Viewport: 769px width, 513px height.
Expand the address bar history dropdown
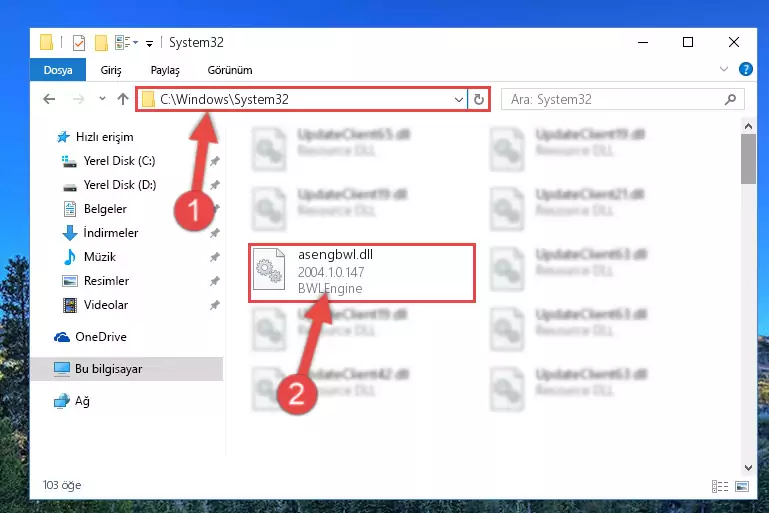[459, 100]
